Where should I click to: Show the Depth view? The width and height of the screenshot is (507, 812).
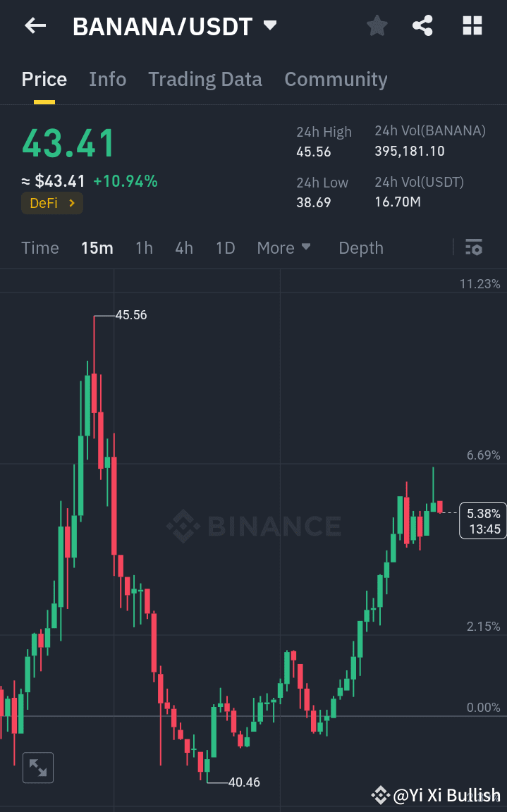360,247
